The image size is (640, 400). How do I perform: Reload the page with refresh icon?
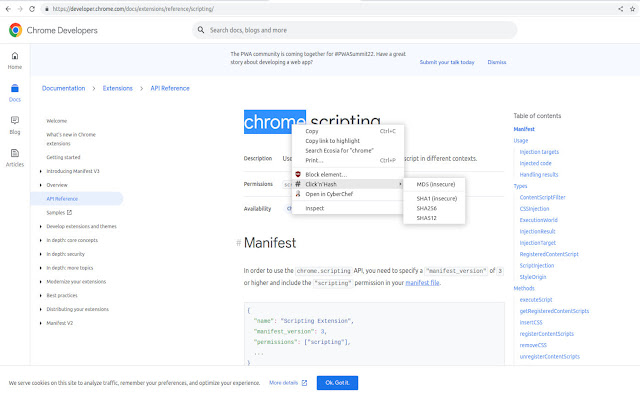(x=32, y=9)
